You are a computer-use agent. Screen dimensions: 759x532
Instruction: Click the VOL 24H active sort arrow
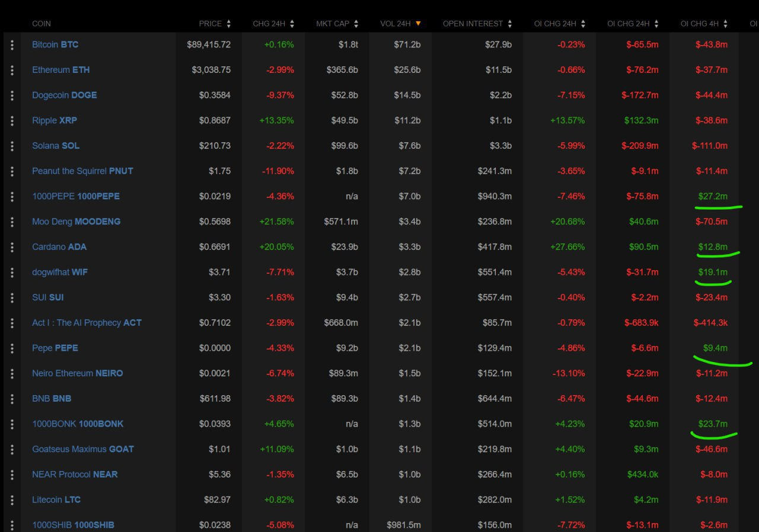point(418,24)
